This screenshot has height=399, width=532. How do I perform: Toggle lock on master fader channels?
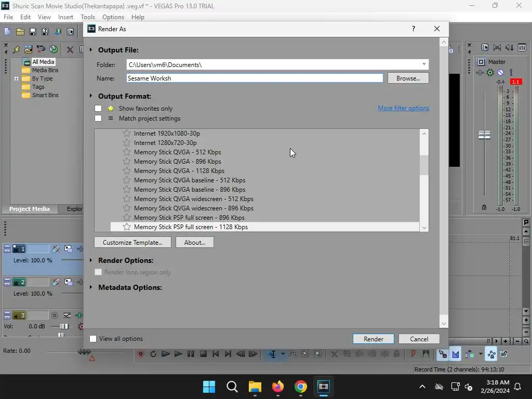pyautogui.click(x=484, y=207)
